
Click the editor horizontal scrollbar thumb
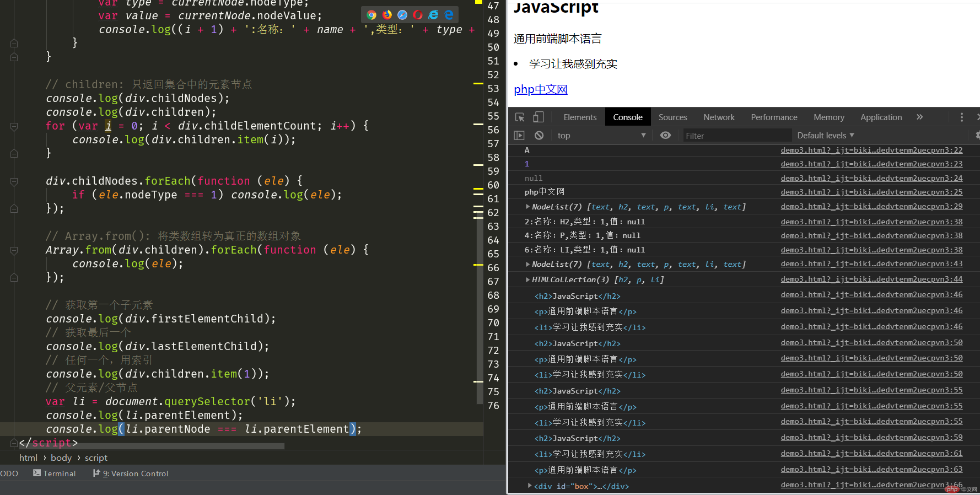tap(152, 446)
